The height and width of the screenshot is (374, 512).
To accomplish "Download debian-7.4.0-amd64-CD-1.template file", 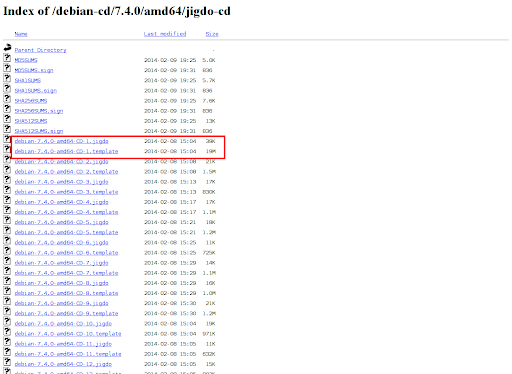I will (66, 151).
